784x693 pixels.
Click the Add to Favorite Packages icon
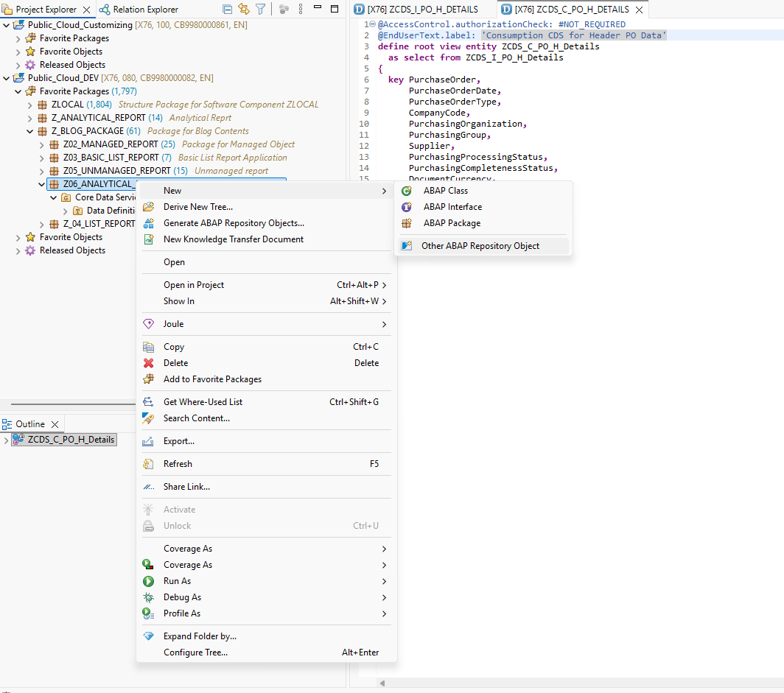tap(149, 379)
